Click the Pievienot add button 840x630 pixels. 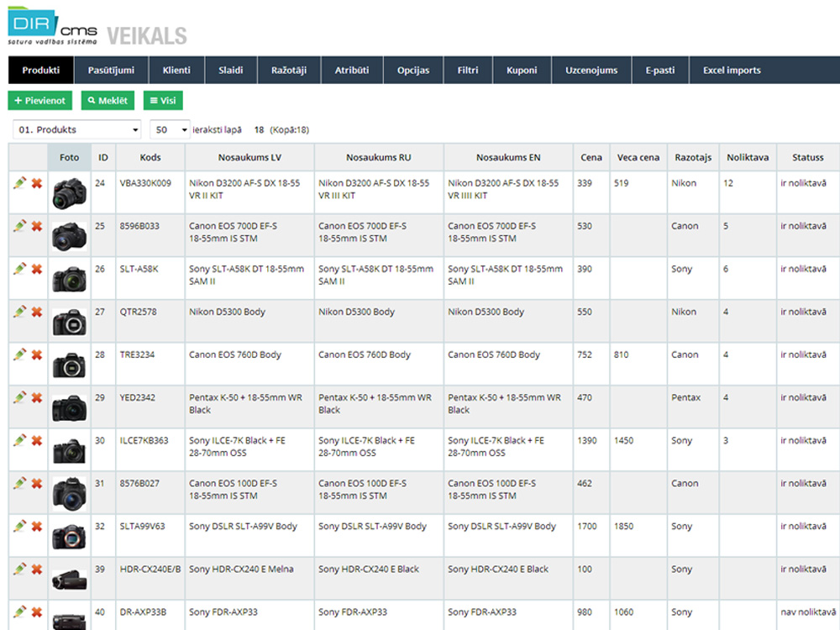pyautogui.click(x=39, y=101)
